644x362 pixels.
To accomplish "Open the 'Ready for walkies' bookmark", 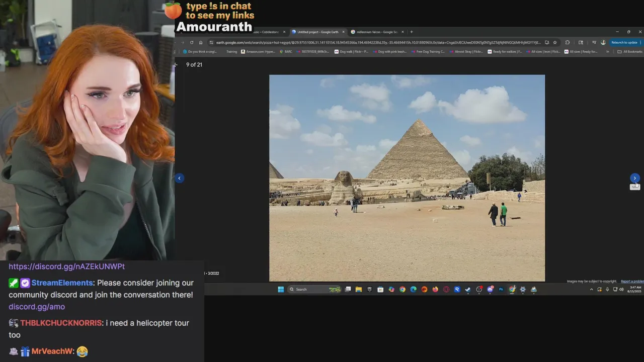I will 504,51.
